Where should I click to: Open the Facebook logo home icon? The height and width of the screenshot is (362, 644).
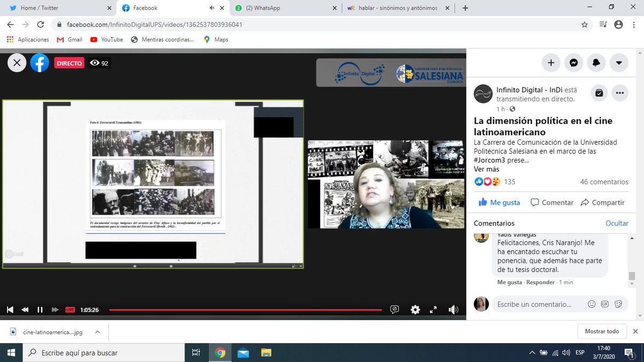tap(40, 63)
